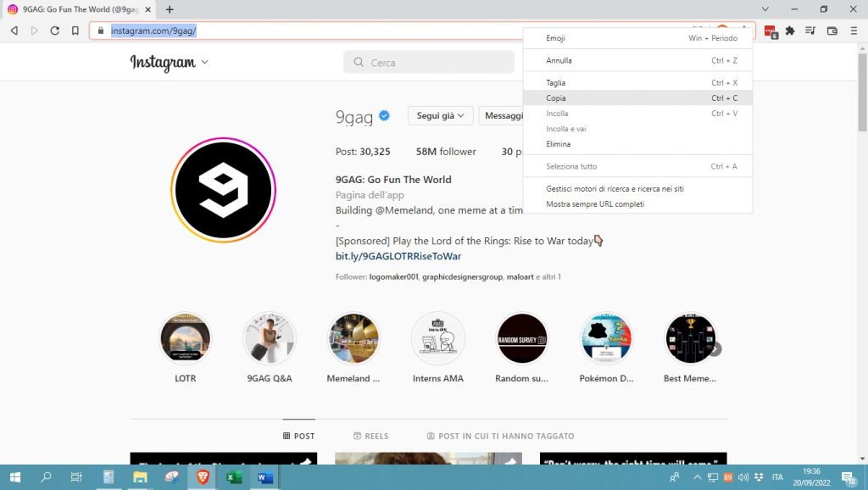Click the browser reload button
The height and width of the screenshot is (490, 868).
click(x=55, y=31)
